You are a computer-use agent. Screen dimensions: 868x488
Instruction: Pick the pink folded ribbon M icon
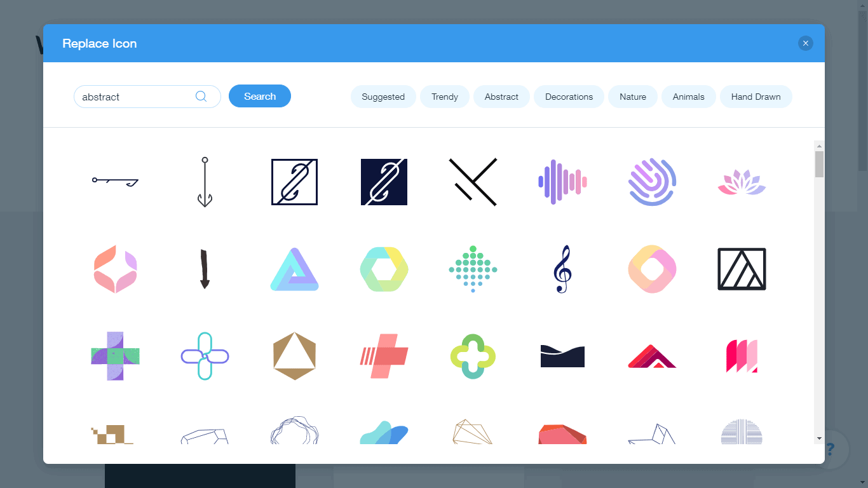(x=742, y=356)
